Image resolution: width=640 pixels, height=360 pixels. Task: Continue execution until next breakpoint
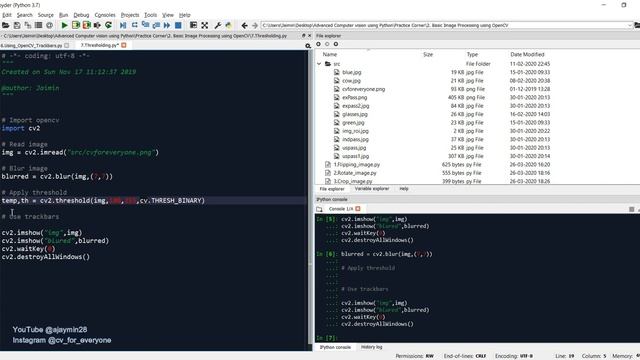click(167, 25)
